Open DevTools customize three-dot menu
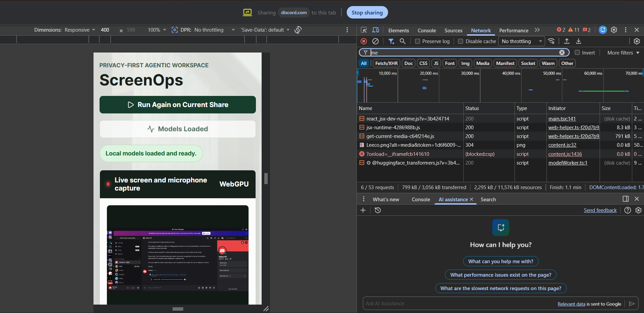 pyautogui.click(x=626, y=30)
